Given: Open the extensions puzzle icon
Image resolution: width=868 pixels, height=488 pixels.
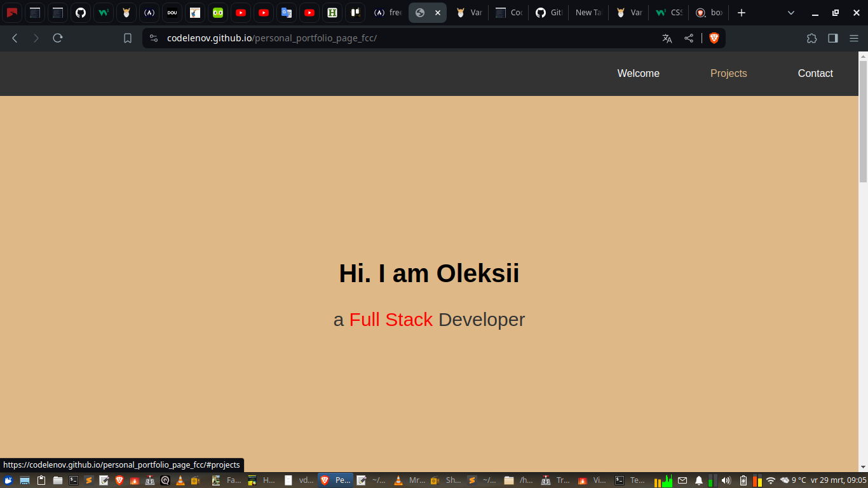Looking at the screenshot, I should coord(811,38).
